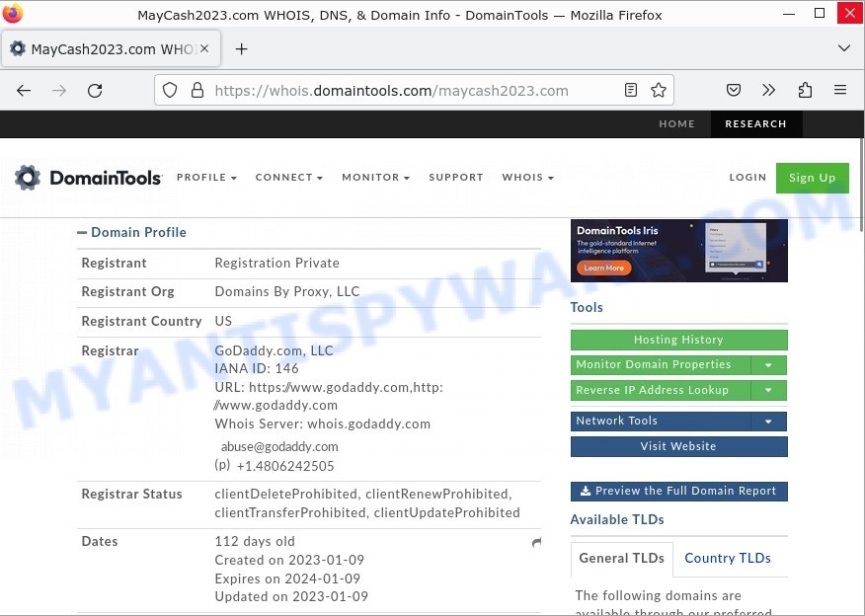Open the extensions puzzle-piece icon
The width and height of the screenshot is (865, 616).
(x=805, y=90)
